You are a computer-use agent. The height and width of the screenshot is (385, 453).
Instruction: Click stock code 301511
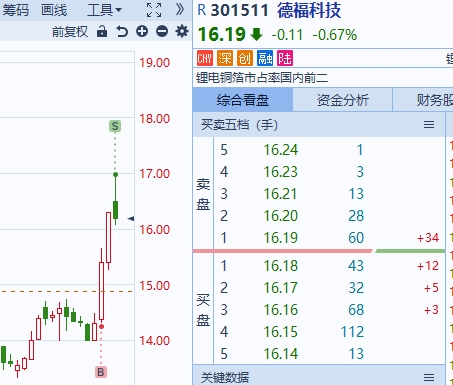(x=239, y=10)
